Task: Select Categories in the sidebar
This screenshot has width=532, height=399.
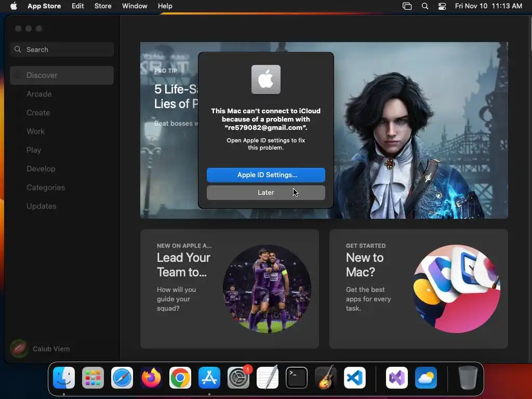Action: tap(62, 187)
